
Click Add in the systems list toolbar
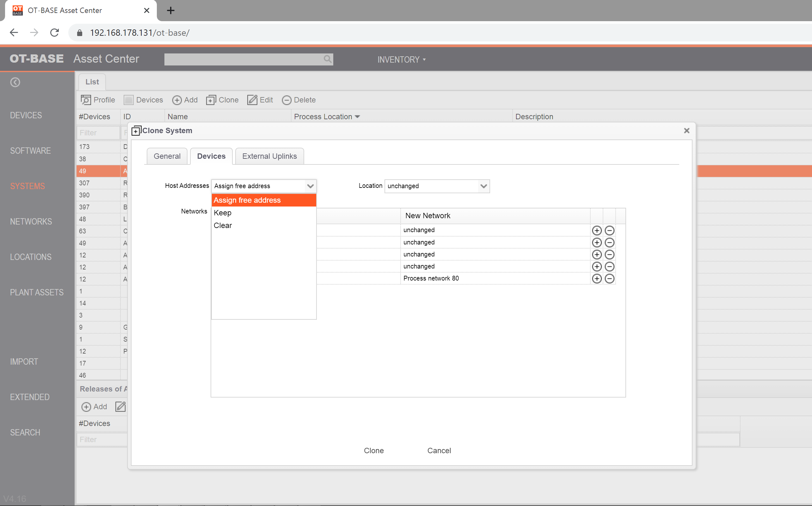[185, 100]
